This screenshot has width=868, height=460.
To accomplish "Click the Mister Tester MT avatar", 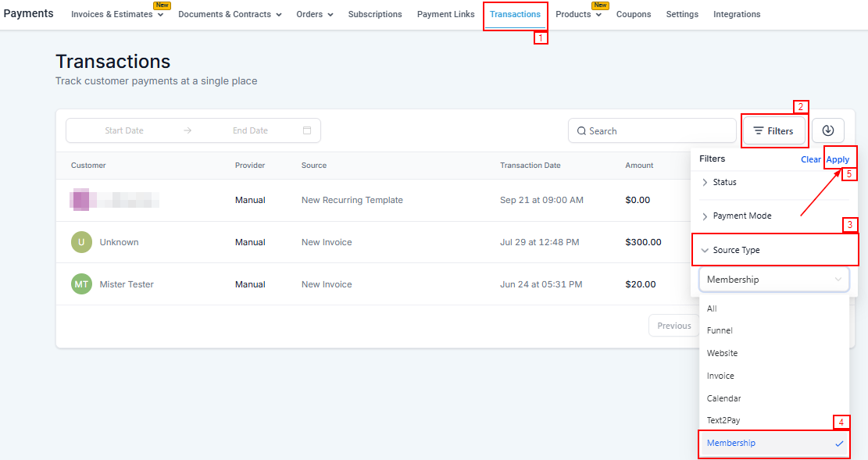I will [x=81, y=284].
